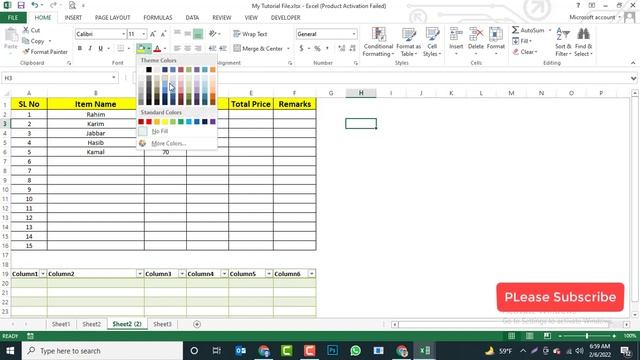Open the font size 11 dropdown

point(144,34)
